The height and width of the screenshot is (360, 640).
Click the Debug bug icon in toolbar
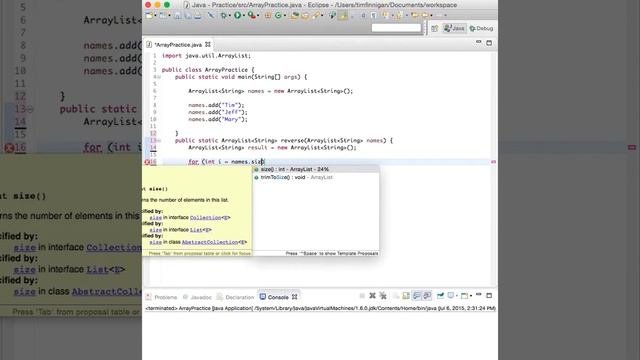(x=224, y=16)
